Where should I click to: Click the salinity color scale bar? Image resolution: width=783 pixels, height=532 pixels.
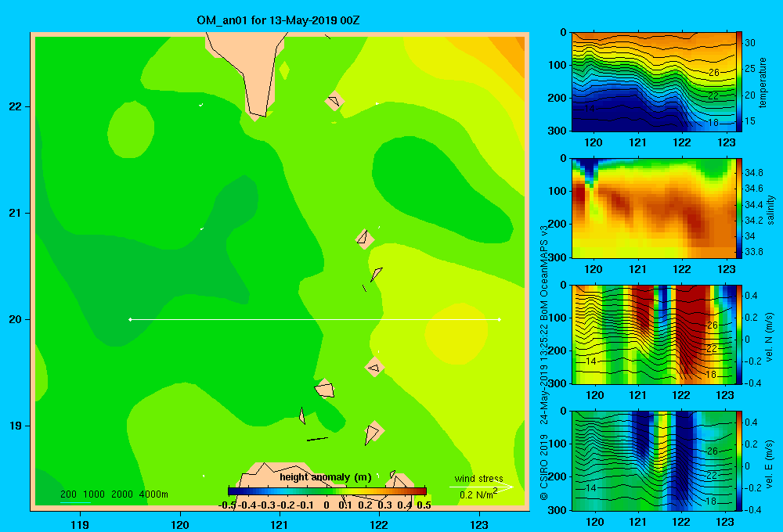[x=739, y=208]
